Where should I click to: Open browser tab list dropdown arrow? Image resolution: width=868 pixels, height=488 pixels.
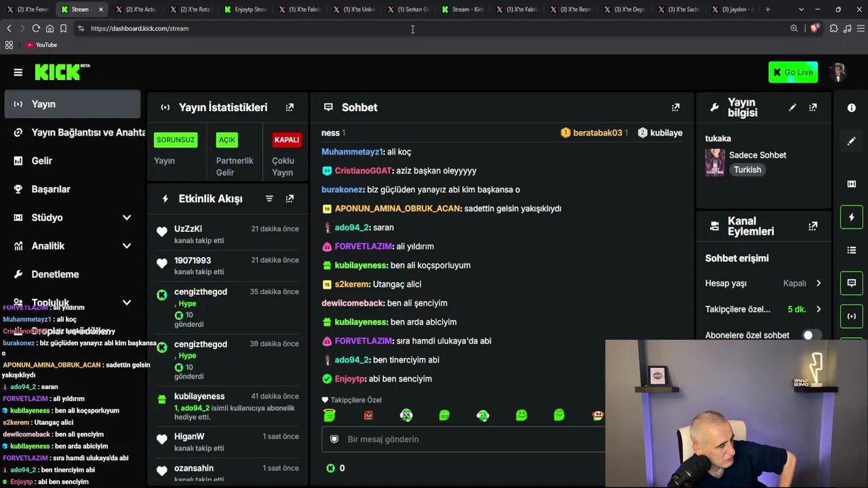click(801, 9)
